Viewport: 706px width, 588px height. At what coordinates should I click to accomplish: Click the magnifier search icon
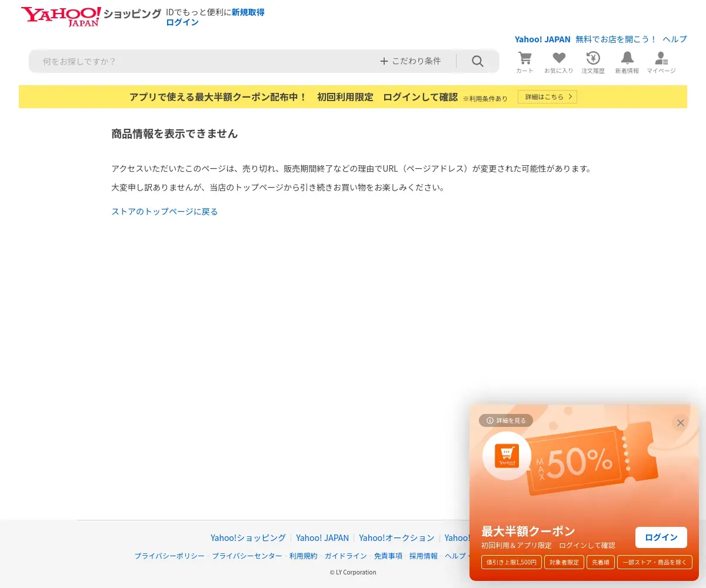click(478, 61)
